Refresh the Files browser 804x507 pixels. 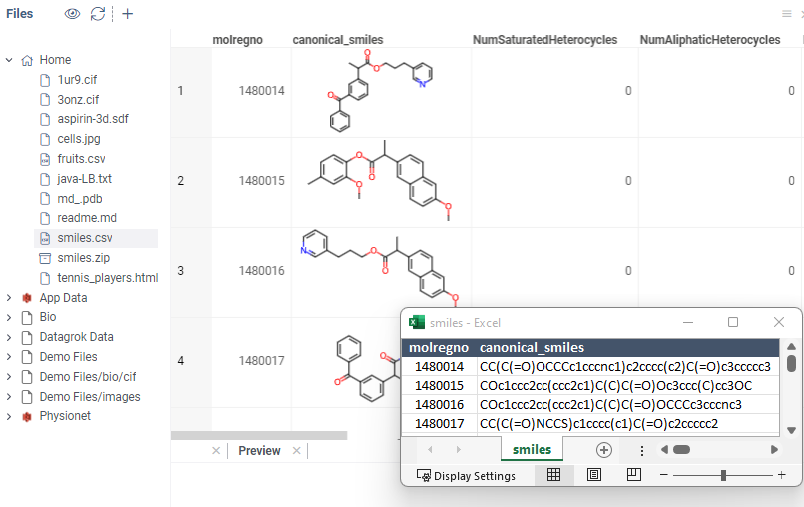tap(97, 14)
